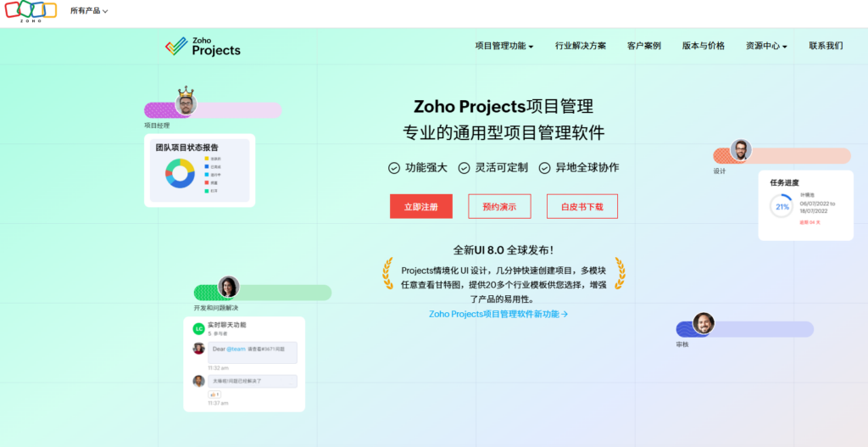Click the 团队项目状态报告 heading
Screen dimensions: 868x447
tap(187, 148)
